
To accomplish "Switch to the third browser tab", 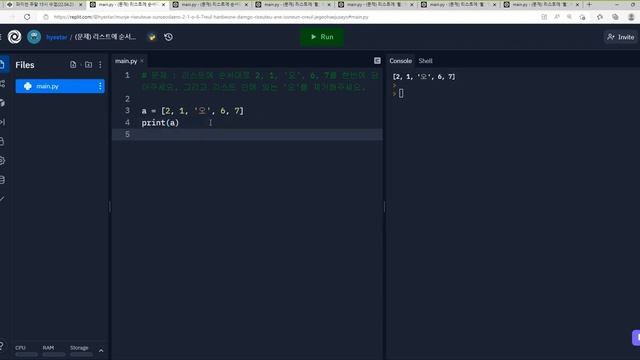I will tap(210, 4).
